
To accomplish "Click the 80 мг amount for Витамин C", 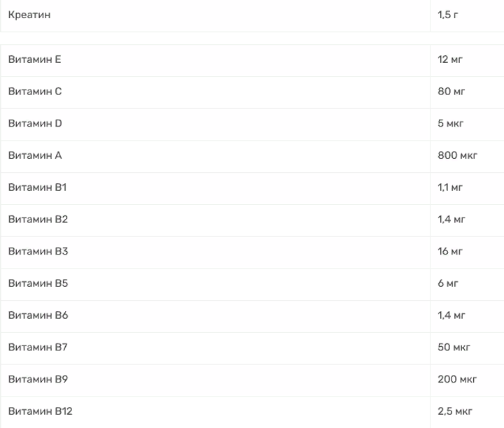I will point(451,92).
